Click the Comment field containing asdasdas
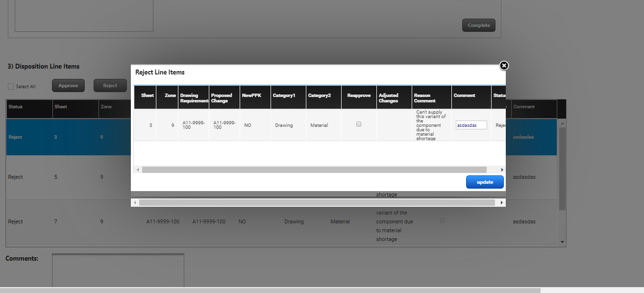 (x=471, y=124)
